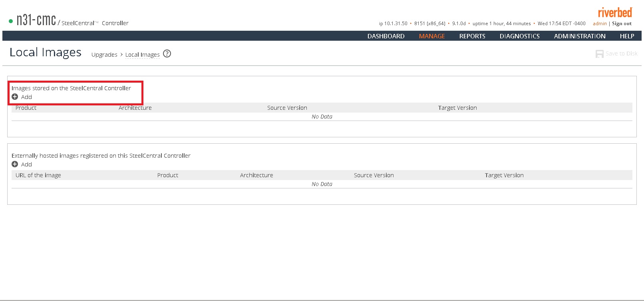Screen dimensions: 644x301
Task: Click the Local Images breadcrumb link
Action: 142,55
